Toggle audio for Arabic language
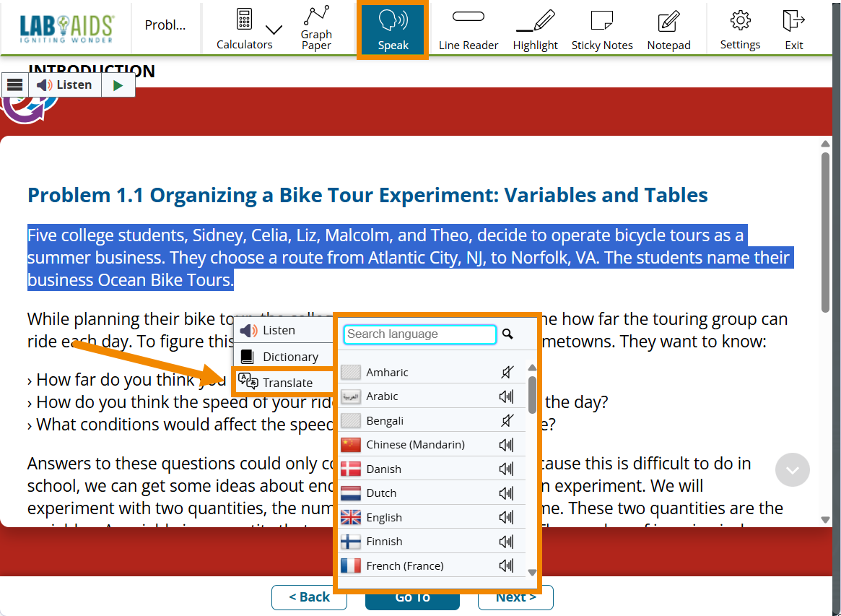This screenshot has height=616, width=841. pyautogui.click(x=506, y=396)
